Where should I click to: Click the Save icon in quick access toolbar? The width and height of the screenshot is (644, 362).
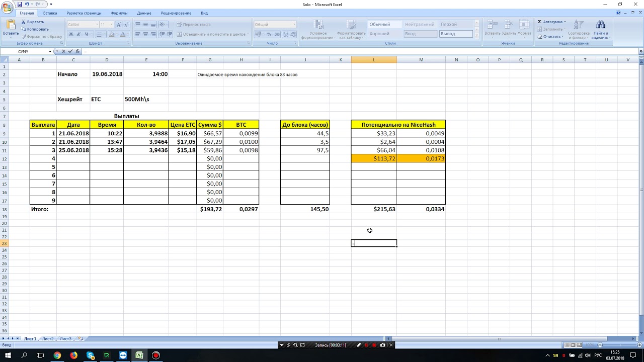(x=20, y=4)
